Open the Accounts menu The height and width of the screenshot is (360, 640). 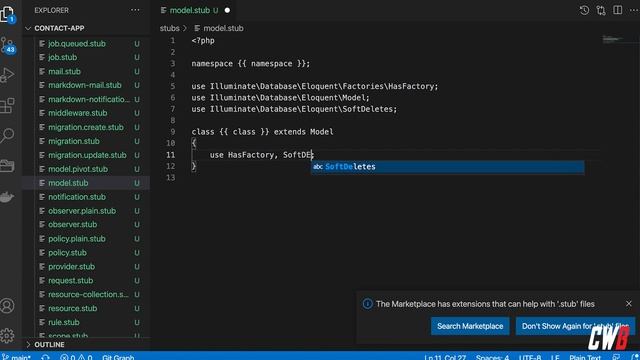coord(7,306)
